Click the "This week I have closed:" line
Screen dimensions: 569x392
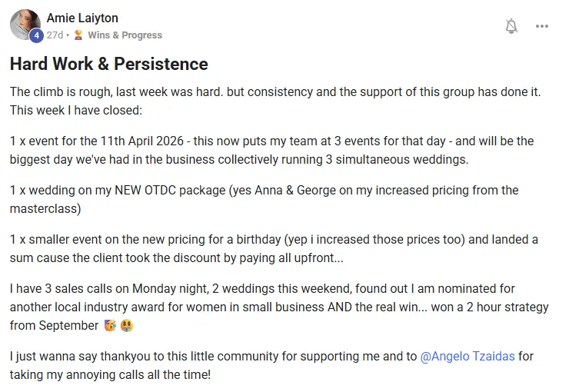pyautogui.click(x=76, y=111)
